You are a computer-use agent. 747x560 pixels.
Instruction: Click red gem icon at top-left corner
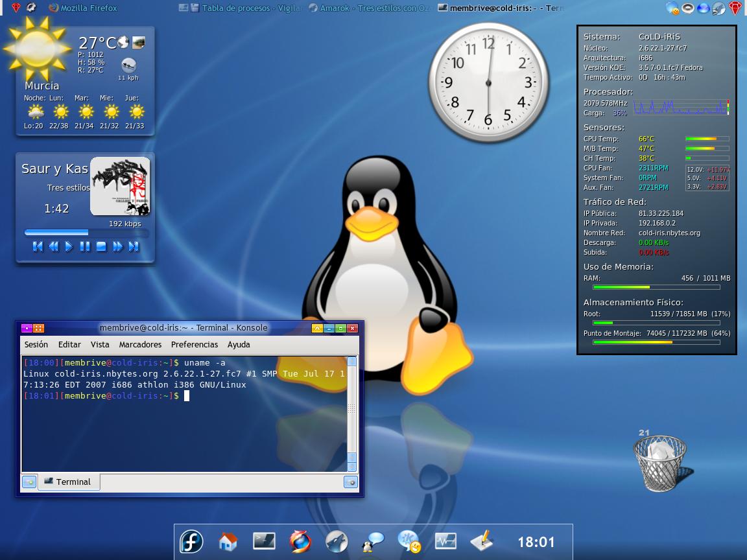(16, 7)
